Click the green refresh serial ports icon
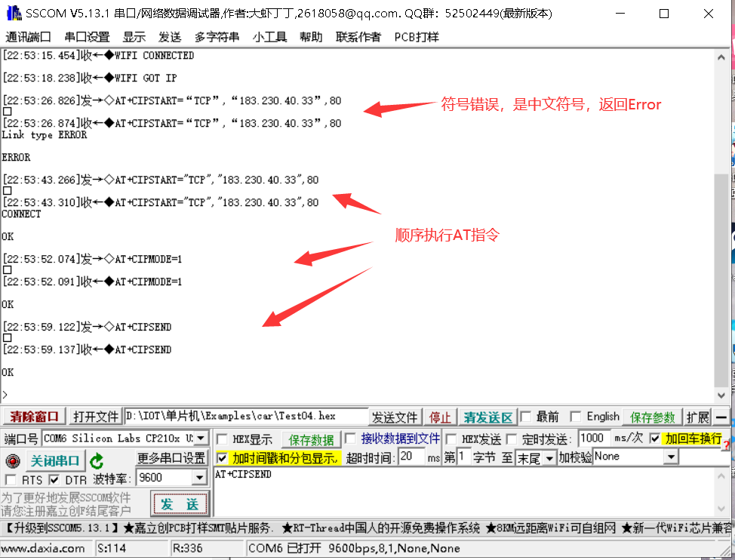The height and width of the screenshot is (560, 735). coord(96,459)
